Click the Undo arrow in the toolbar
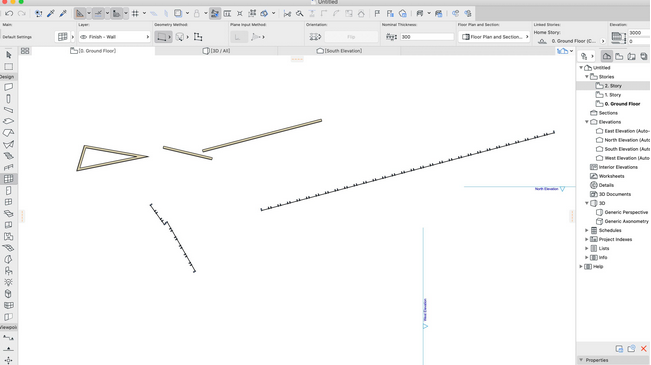The width and height of the screenshot is (651, 365). (x=9, y=14)
